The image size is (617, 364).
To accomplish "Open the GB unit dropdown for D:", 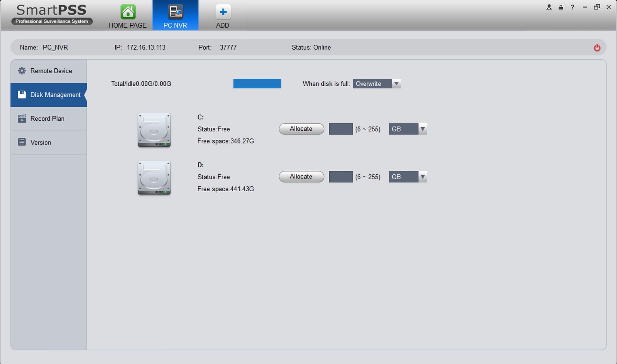I will tap(423, 177).
